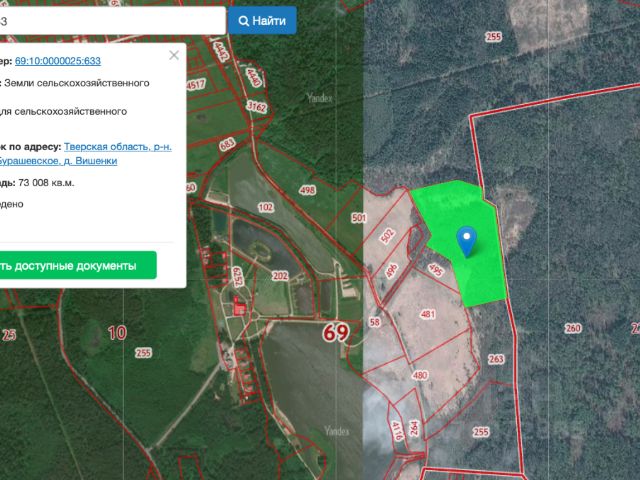This screenshot has width=640, height=480.
Task: Click parcel label 683 on map
Action: (226, 145)
